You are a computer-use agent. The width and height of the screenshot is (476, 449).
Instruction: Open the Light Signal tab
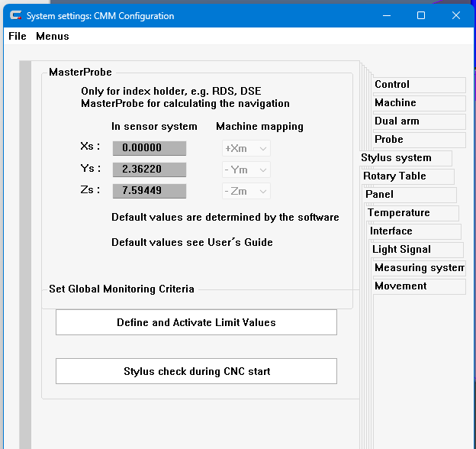(x=416, y=250)
